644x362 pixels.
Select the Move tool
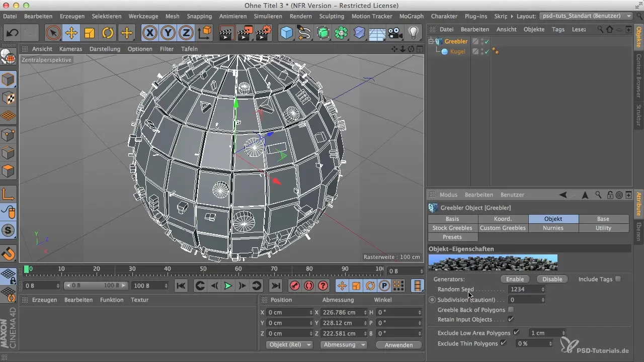pyautogui.click(x=71, y=33)
